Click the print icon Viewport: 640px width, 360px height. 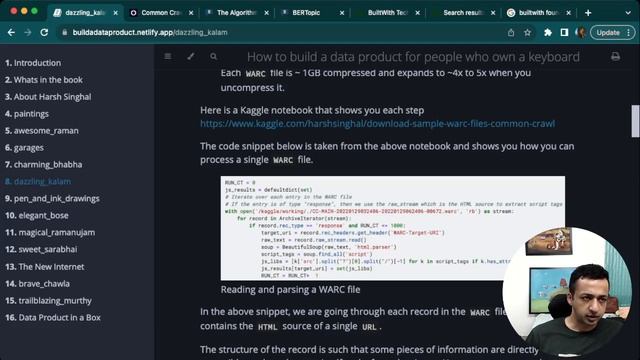point(616,56)
